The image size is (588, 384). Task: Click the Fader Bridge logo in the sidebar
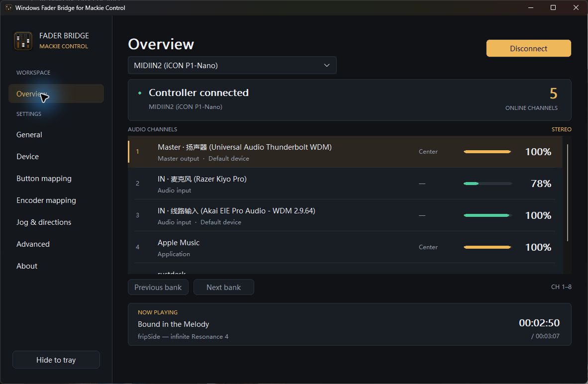(23, 41)
